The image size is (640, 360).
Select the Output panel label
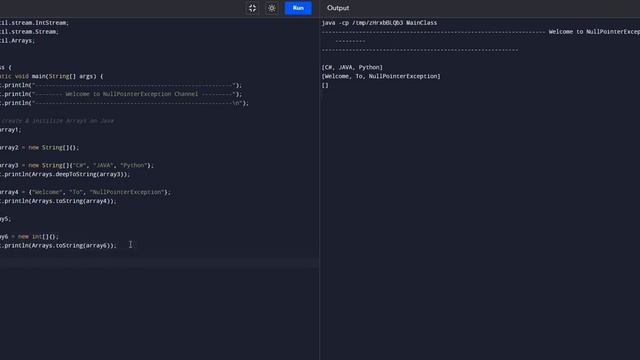[x=338, y=8]
